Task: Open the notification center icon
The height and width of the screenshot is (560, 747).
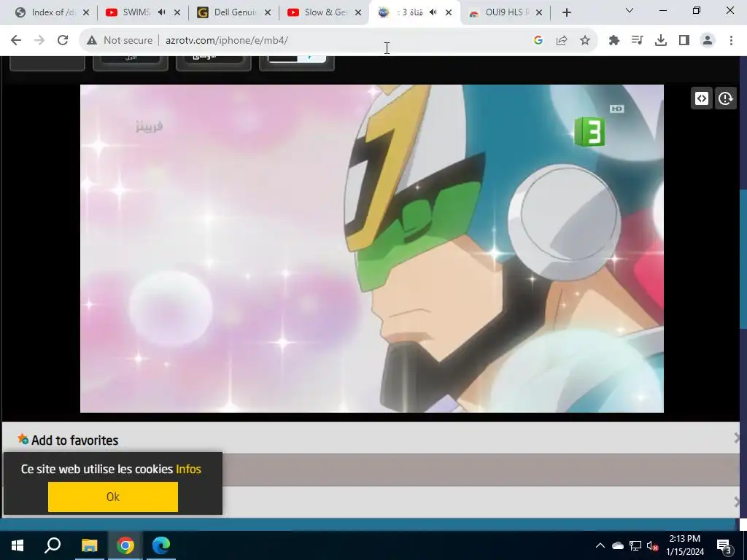Action: pyautogui.click(x=724, y=545)
